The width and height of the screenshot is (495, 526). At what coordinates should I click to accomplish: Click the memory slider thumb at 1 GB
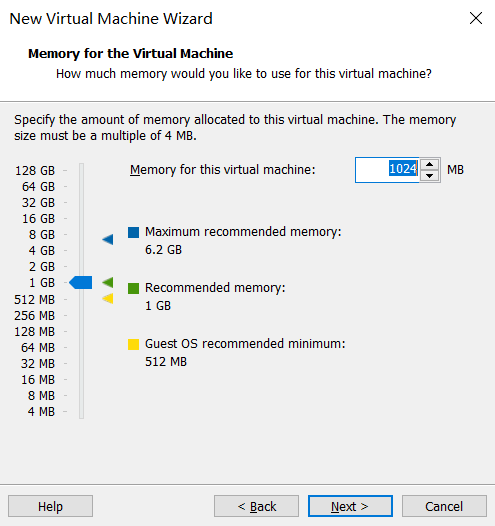80,282
